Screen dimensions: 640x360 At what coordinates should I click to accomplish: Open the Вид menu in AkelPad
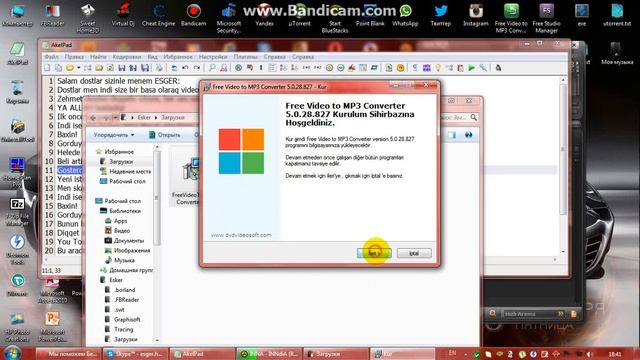[152, 57]
